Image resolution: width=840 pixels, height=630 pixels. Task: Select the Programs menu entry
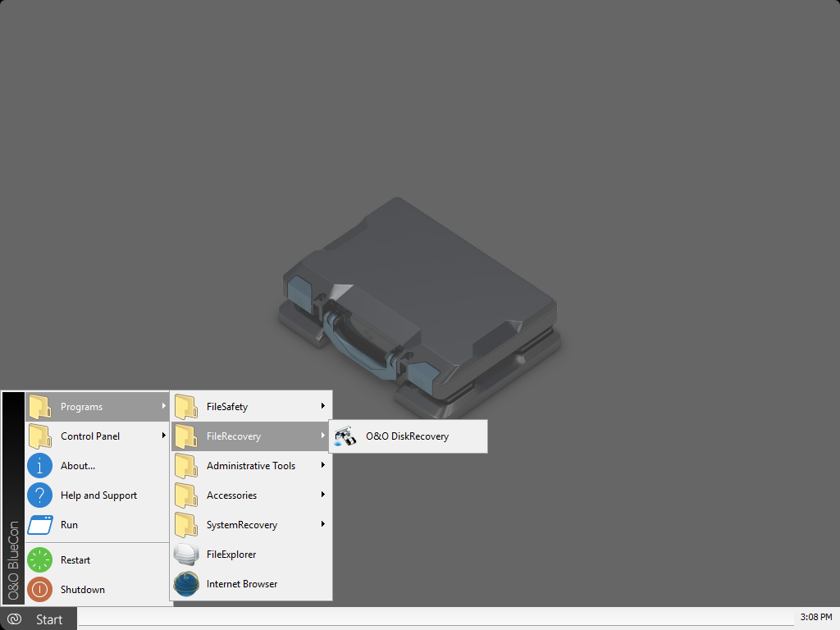click(x=98, y=407)
